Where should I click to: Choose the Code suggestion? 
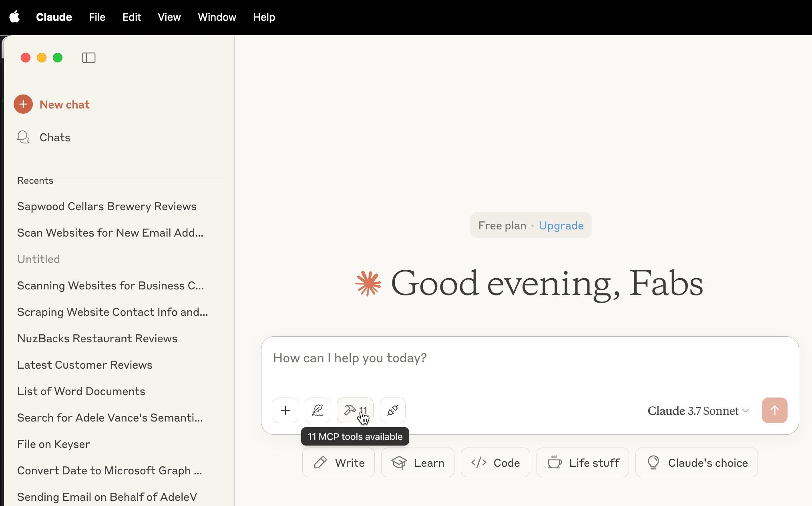point(495,462)
